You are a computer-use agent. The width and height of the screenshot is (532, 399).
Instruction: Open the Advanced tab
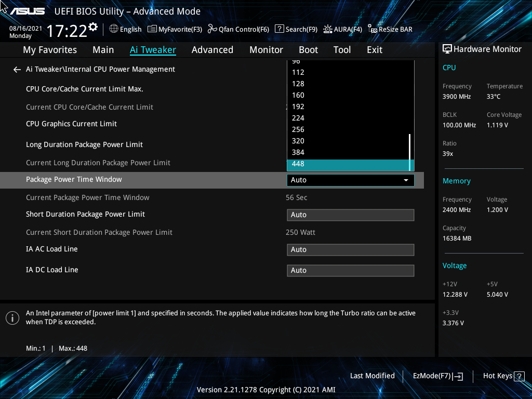click(x=212, y=50)
